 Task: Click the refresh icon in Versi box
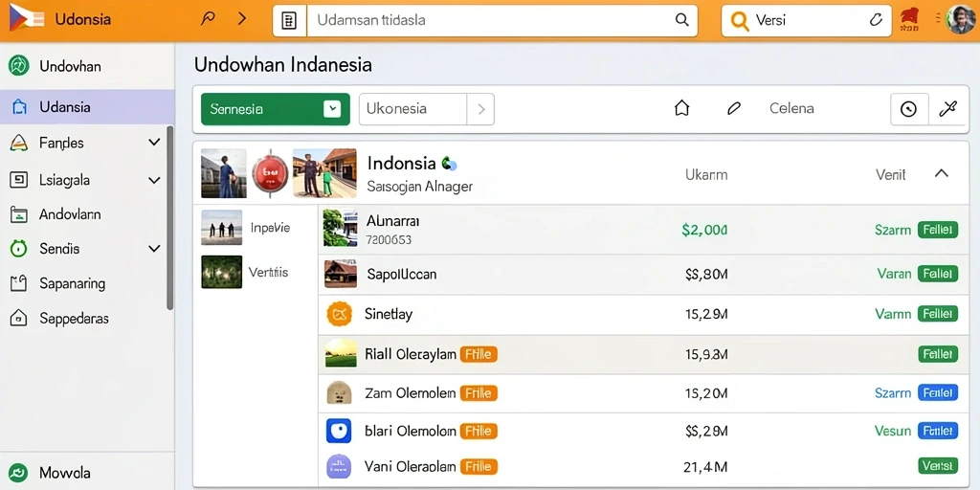(x=876, y=20)
